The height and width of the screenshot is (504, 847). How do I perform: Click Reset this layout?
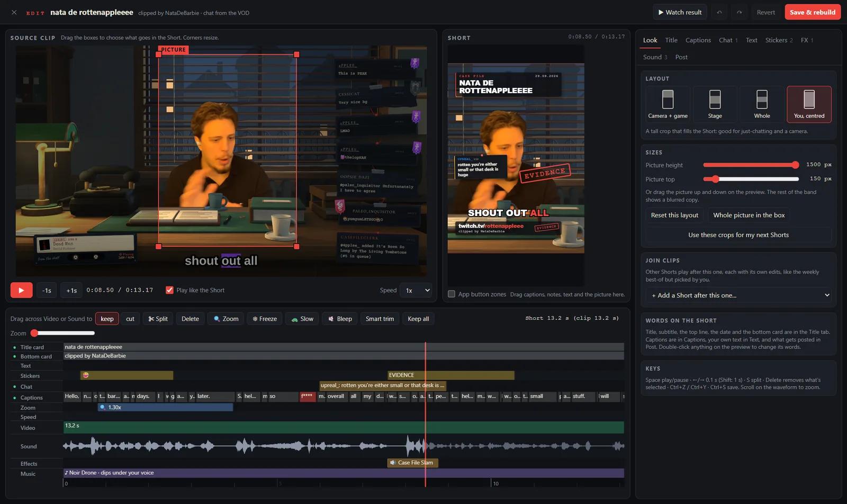(x=674, y=215)
